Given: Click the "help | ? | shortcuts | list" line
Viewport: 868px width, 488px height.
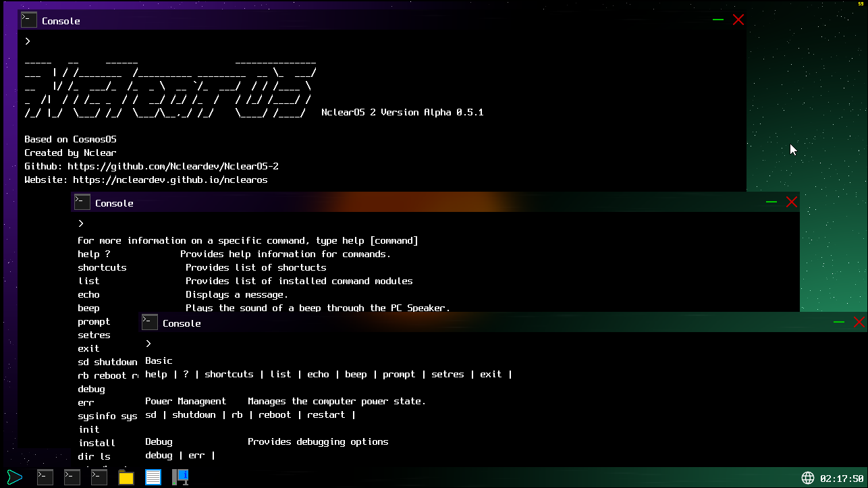Looking at the screenshot, I should point(329,374).
